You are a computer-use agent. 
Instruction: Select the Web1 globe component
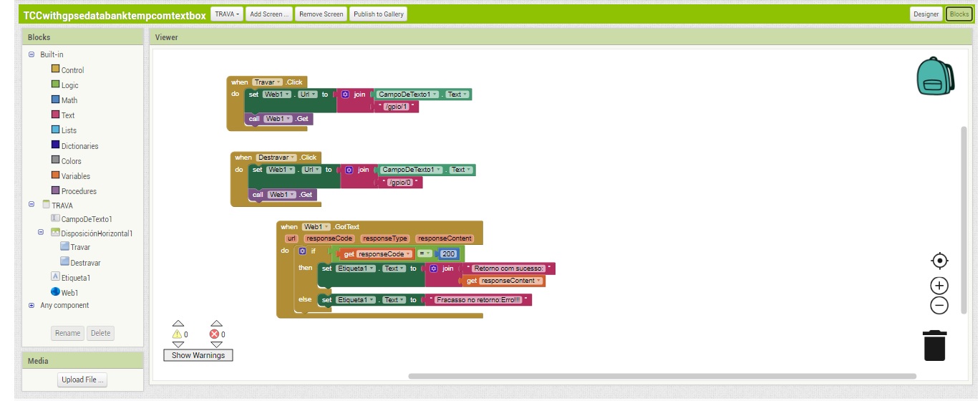56,292
